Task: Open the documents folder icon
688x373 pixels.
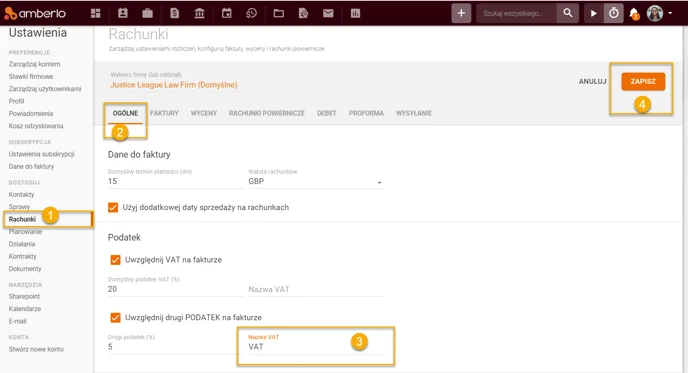Action: click(279, 14)
